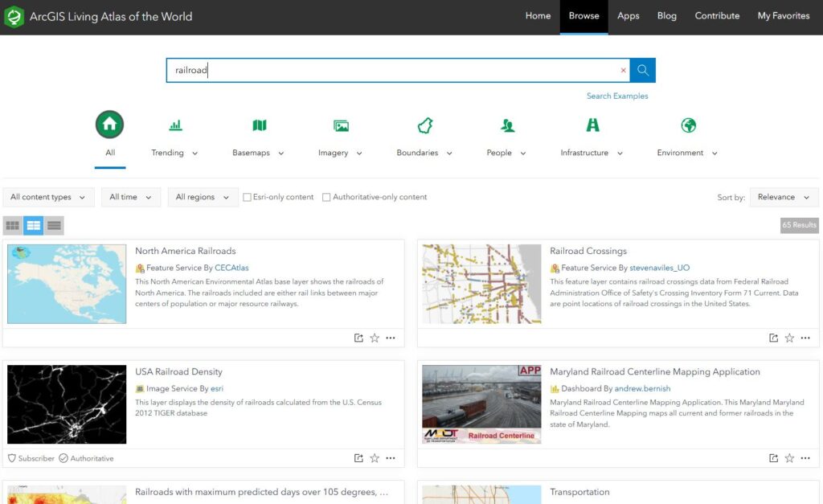823x504 pixels.
Task: Open the Railroad Crossings map thumbnail
Action: tap(481, 284)
